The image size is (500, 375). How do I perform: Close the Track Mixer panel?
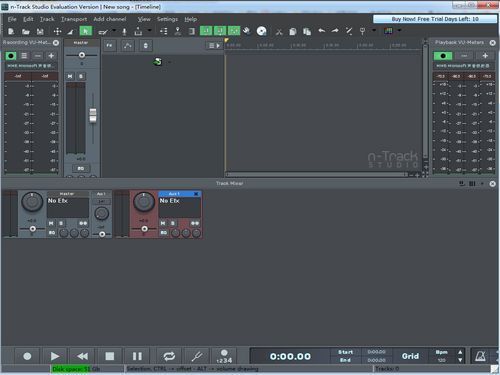click(x=493, y=184)
